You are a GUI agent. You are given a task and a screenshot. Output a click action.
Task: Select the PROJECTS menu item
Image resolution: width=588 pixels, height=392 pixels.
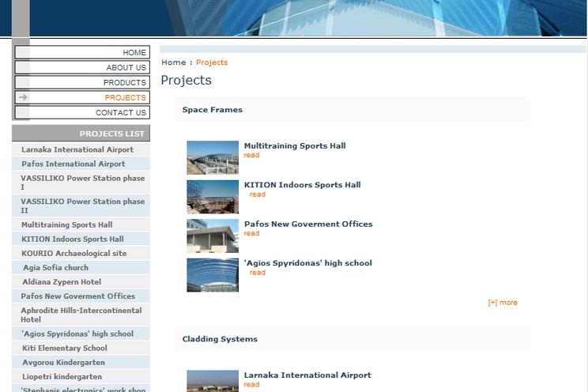point(82,97)
